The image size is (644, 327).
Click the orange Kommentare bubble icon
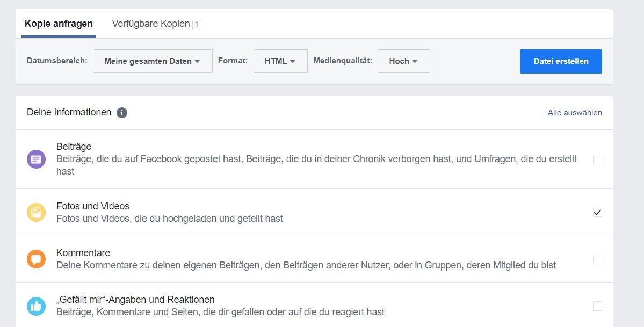pos(36,259)
